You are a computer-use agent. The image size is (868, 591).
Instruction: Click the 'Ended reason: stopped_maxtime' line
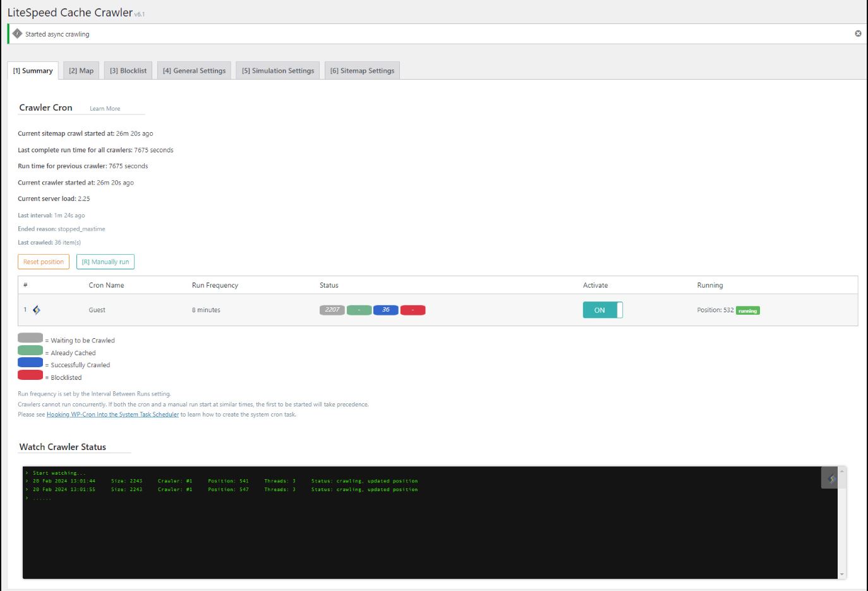(61, 229)
